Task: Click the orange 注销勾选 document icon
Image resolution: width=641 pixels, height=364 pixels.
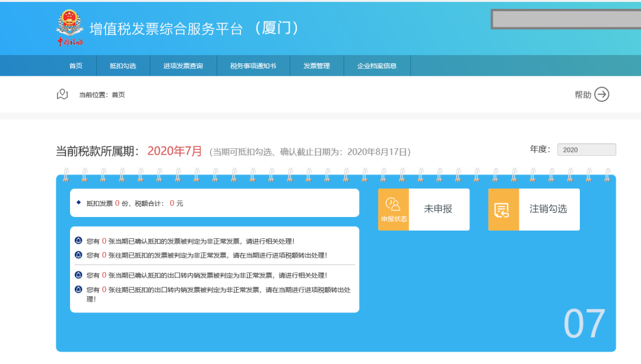Action: tap(503, 209)
